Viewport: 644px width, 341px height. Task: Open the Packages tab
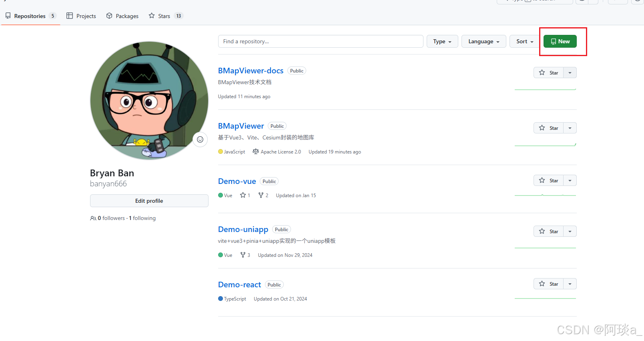pyautogui.click(x=122, y=16)
